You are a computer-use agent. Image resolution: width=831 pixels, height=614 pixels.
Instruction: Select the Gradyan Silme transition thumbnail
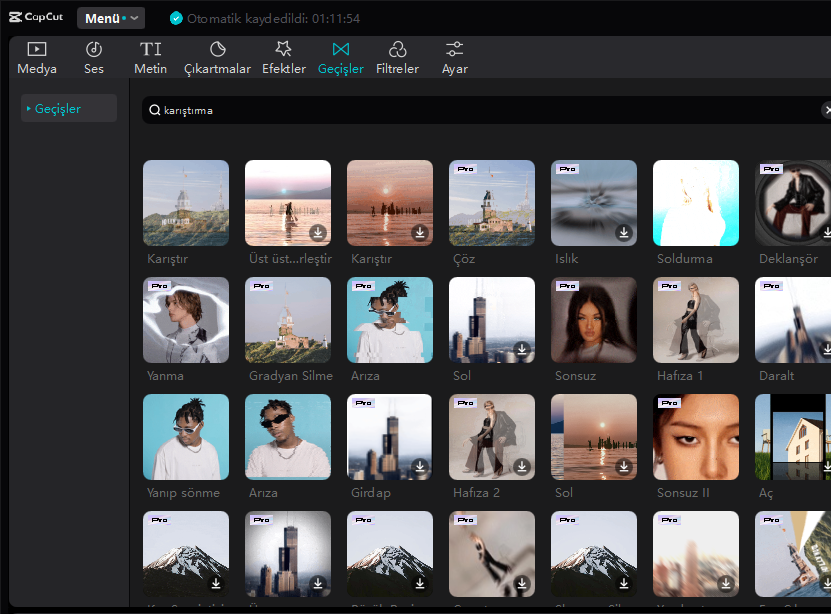(x=288, y=320)
